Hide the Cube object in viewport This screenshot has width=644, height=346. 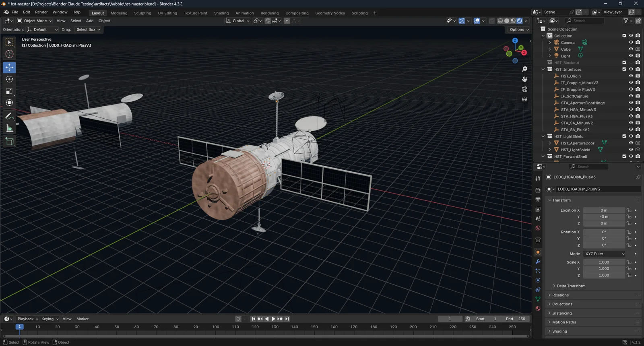[631, 49]
